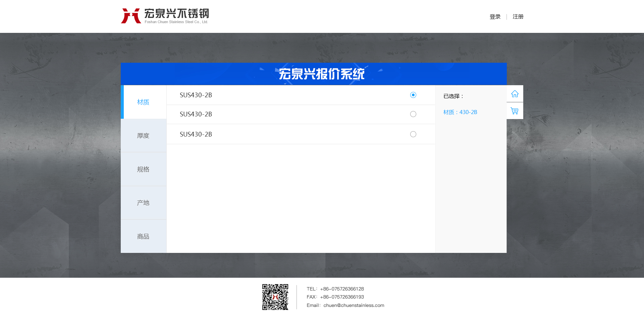
Task: Click the FAX number in footer
Action: [x=342, y=297]
